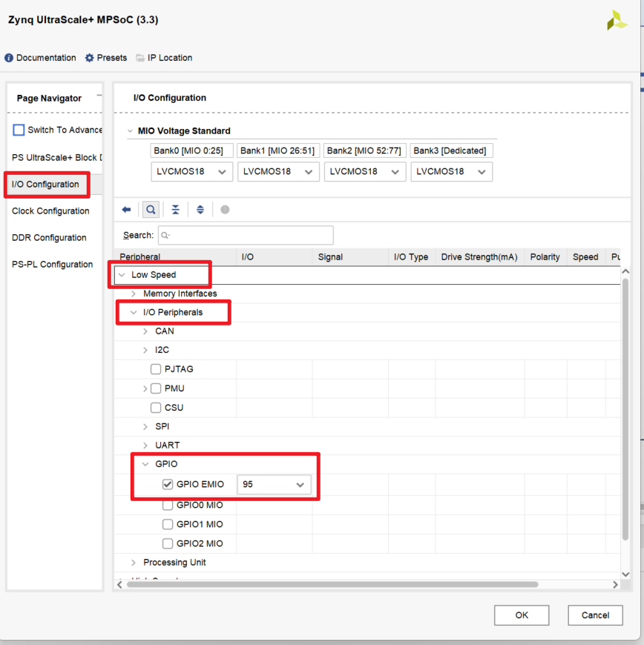This screenshot has height=645, width=644.
Task: Click the back arrow toolbar icon
Action: point(126,210)
